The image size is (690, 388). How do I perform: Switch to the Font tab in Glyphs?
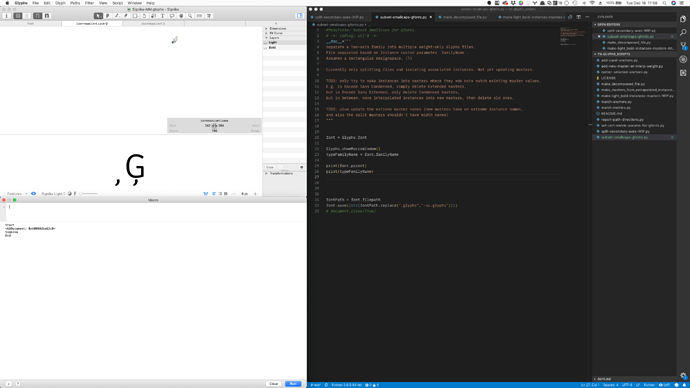tap(31, 23)
